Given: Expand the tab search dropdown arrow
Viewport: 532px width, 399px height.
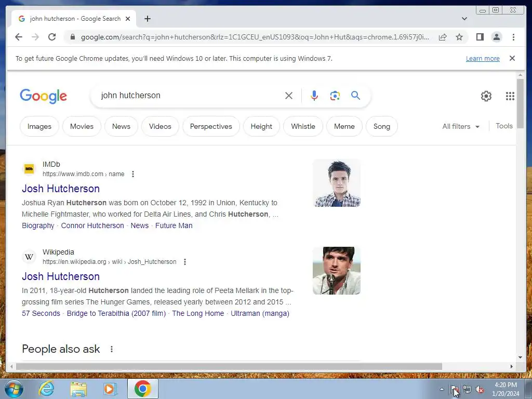Looking at the screenshot, I should (464, 19).
